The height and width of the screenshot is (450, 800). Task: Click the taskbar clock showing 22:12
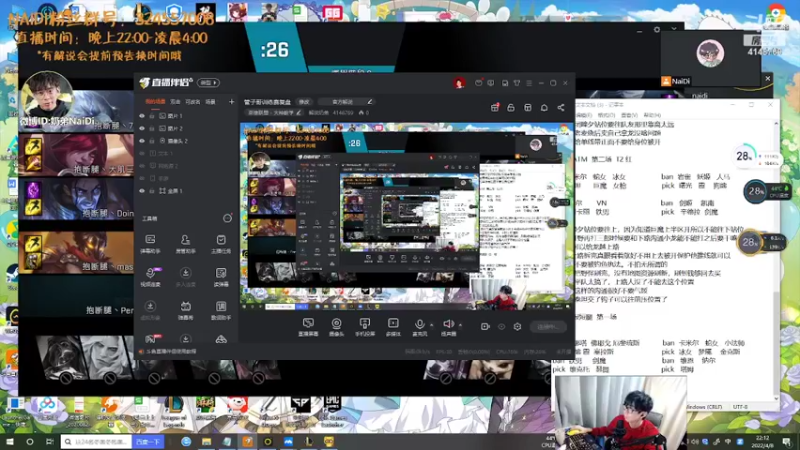click(762, 441)
